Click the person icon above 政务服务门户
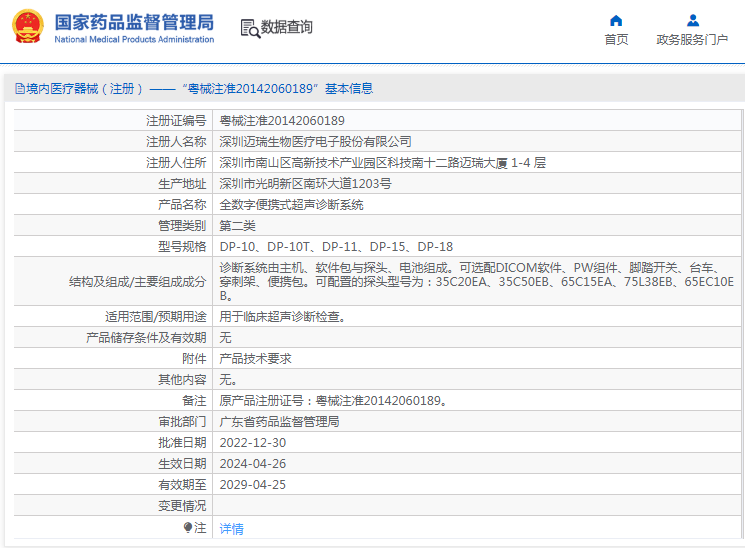 692,20
